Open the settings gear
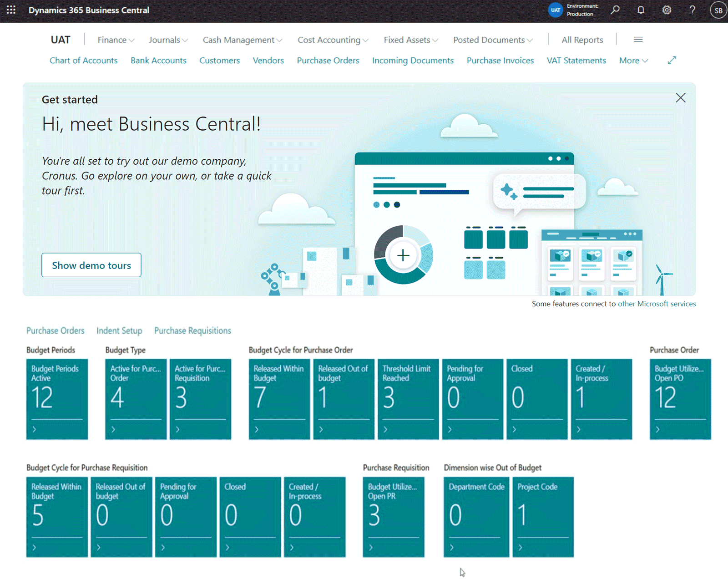 (x=667, y=10)
